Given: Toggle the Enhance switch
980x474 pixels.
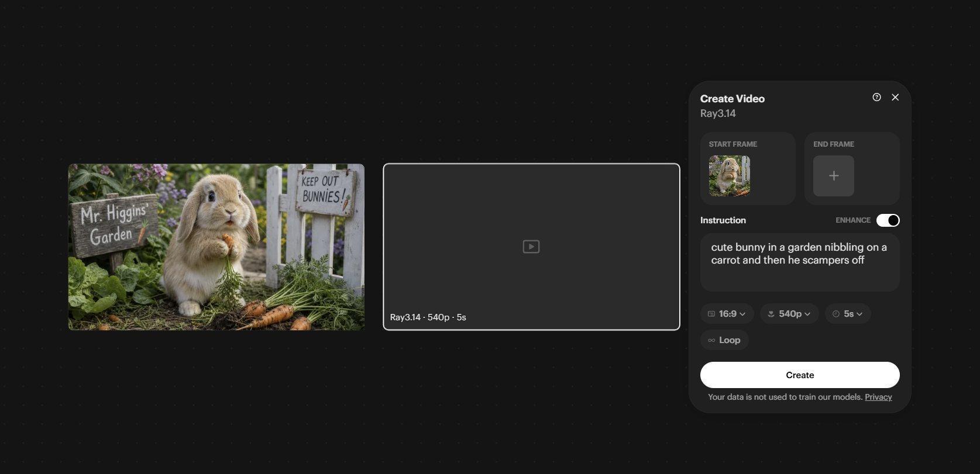Looking at the screenshot, I should [x=888, y=220].
